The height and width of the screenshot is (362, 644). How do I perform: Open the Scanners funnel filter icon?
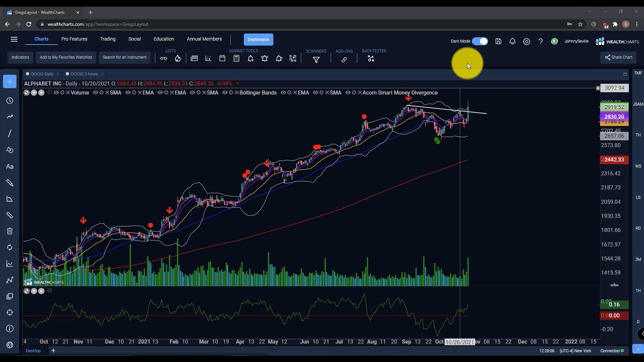pos(316,60)
